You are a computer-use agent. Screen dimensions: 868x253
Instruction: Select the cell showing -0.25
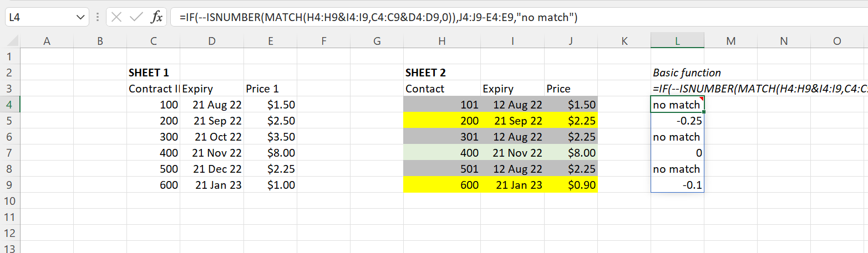coord(677,121)
